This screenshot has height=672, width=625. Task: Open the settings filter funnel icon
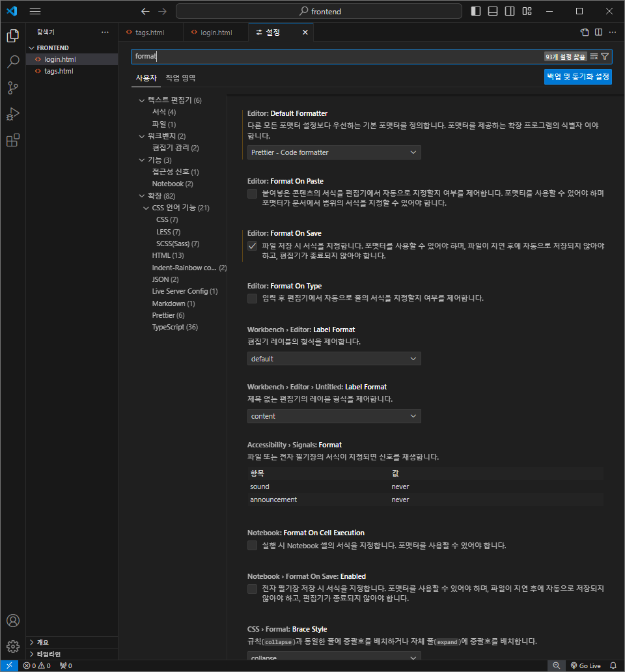coord(605,57)
